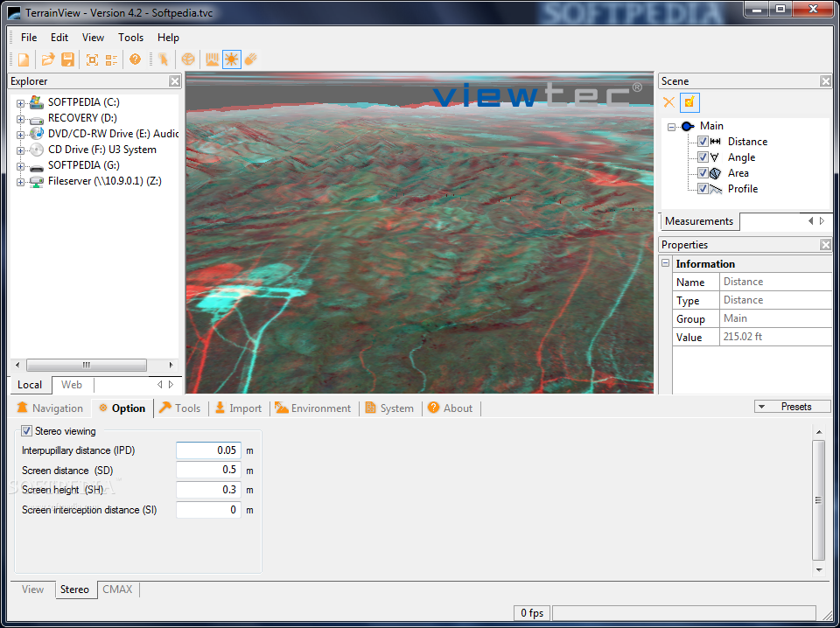The image size is (840, 628).
Task: Click the terrain rain toolbar icon
Action: pyautogui.click(x=213, y=59)
